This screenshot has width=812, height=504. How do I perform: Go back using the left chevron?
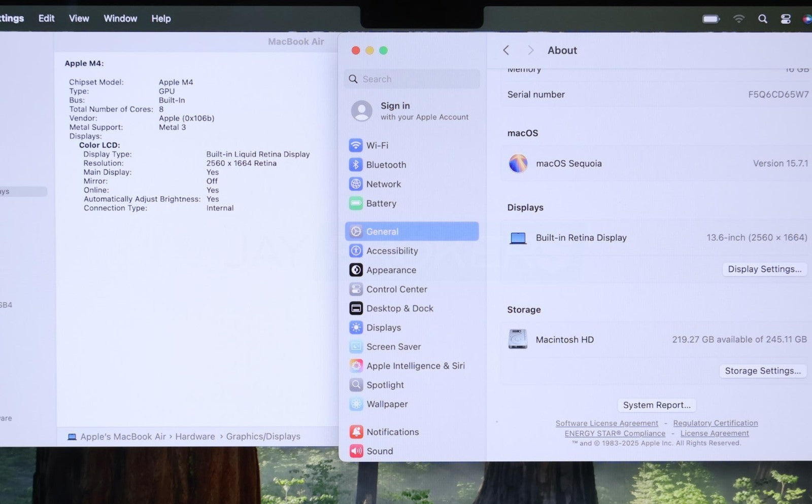point(506,50)
